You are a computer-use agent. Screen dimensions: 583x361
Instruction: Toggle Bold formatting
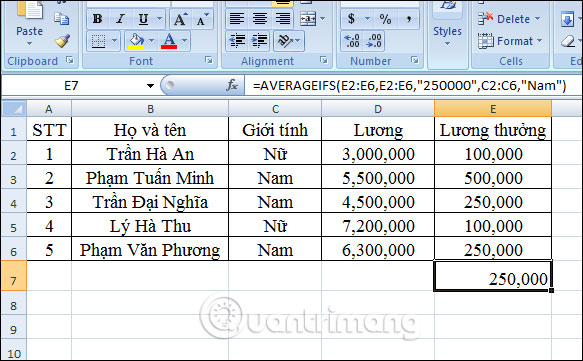[x=98, y=19]
